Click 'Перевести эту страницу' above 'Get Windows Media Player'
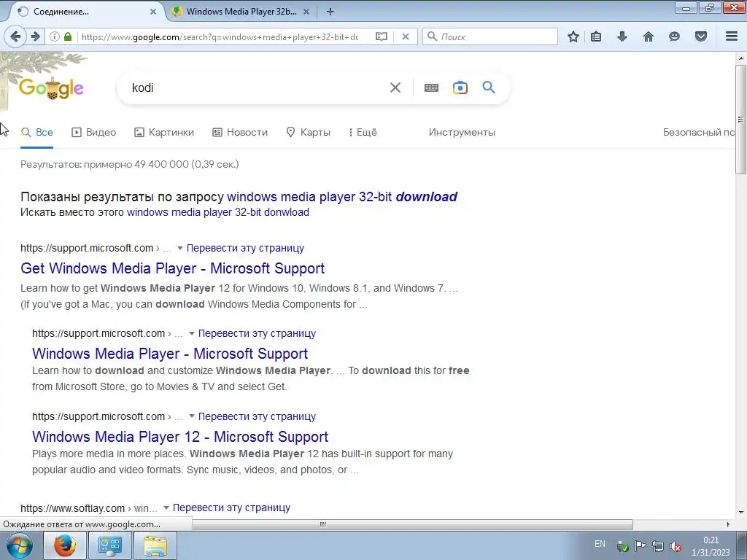Image resolution: width=747 pixels, height=560 pixels. click(x=245, y=248)
